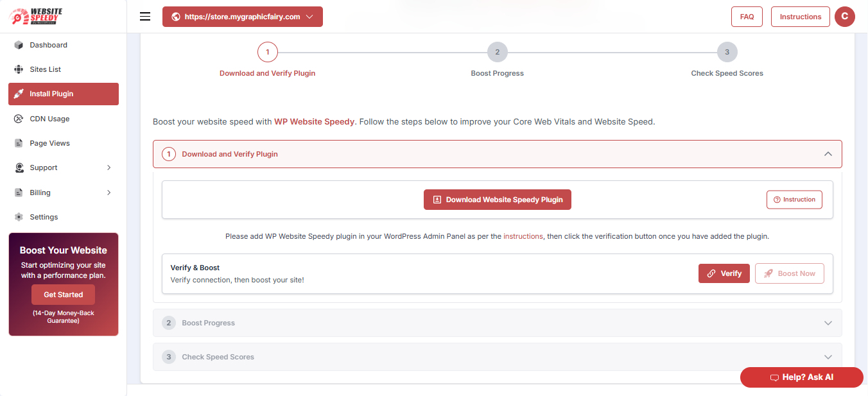The width and height of the screenshot is (868, 396).
Task: Click the link icon on Verify button
Action: pyautogui.click(x=711, y=273)
